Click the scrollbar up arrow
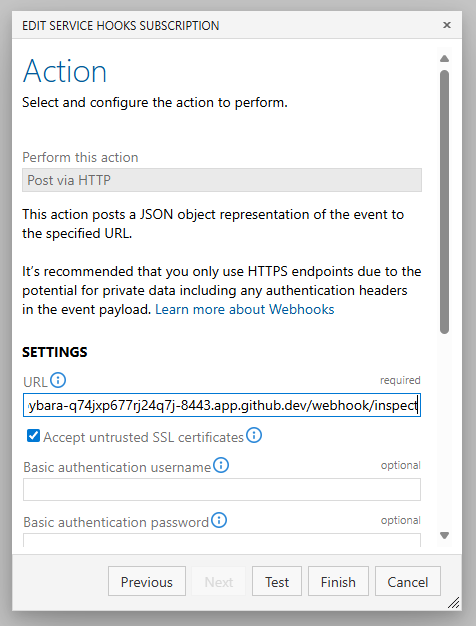Image resolution: width=476 pixels, height=626 pixels. point(444,59)
